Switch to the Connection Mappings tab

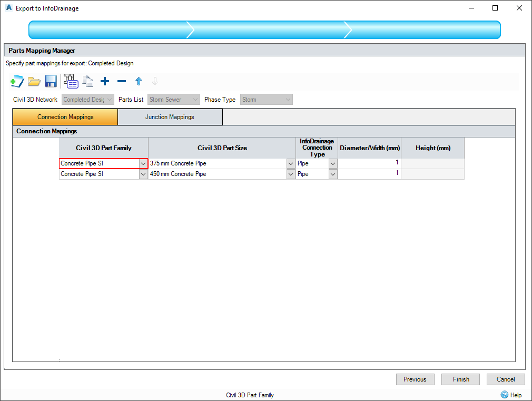point(65,117)
